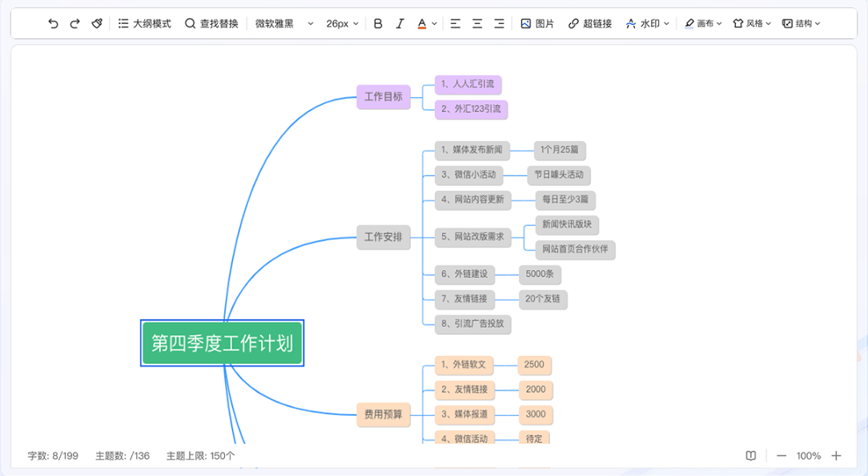The width and height of the screenshot is (868, 476).
Task: Open the book view icon in status bar
Action: pyautogui.click(x=751, y=456)
